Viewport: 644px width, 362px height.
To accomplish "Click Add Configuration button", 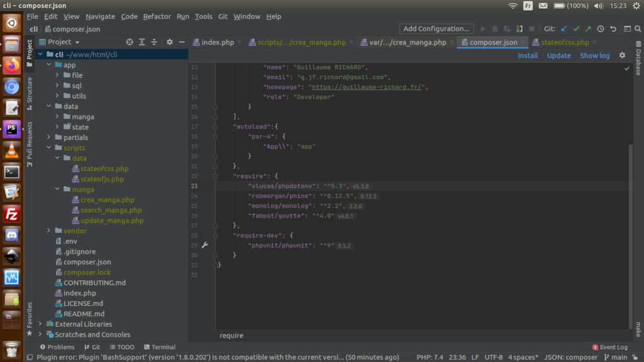I will pyautogui.click(x=436, y=29).
